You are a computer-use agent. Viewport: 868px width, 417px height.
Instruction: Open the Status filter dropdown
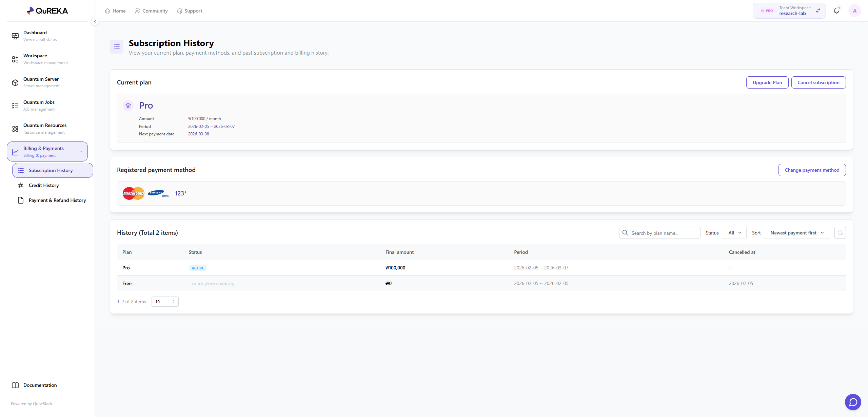click(734, 233)
